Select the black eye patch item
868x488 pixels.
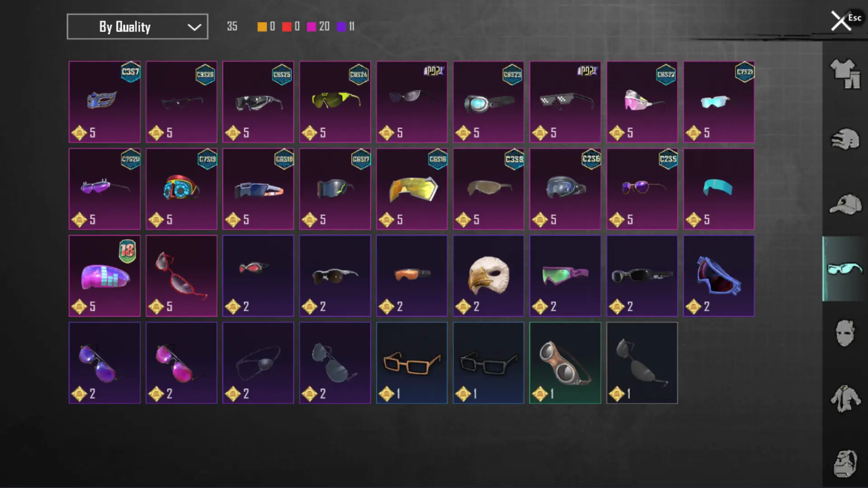[x=258, y=363]
